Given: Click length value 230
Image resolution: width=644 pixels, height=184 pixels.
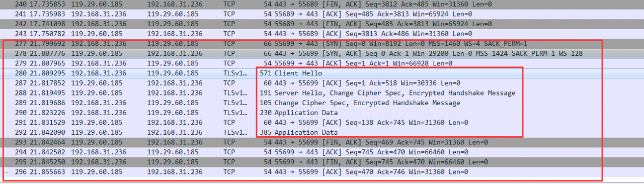Looking at the screenshot, I should [x=266, y=113].
